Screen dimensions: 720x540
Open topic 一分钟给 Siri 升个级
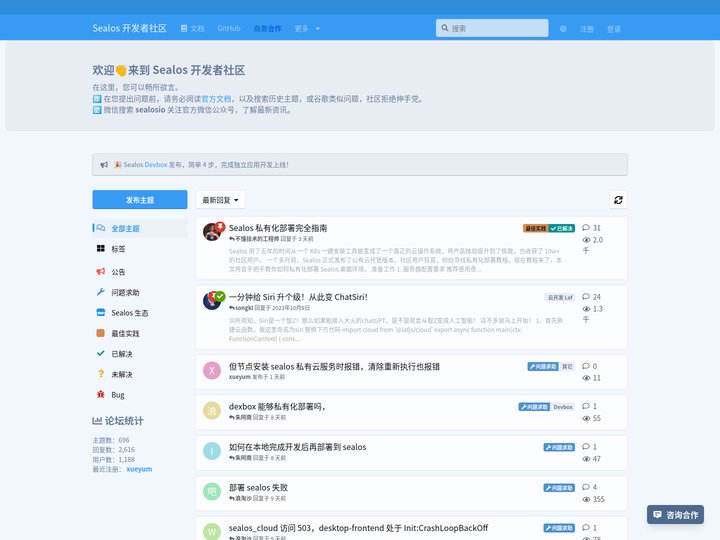[x=298, y=297]
